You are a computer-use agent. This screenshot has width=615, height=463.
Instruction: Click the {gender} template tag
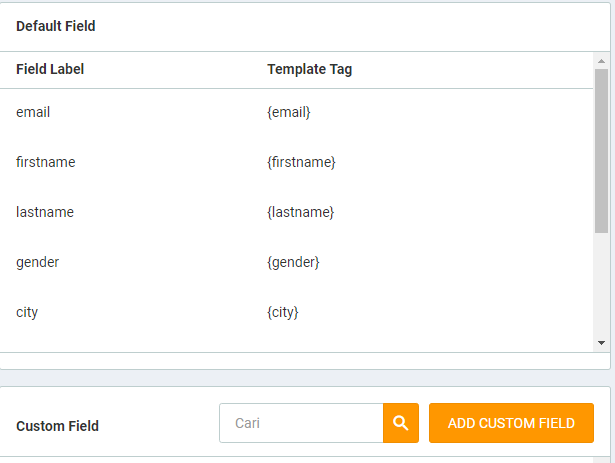click(x=293, y=262)
